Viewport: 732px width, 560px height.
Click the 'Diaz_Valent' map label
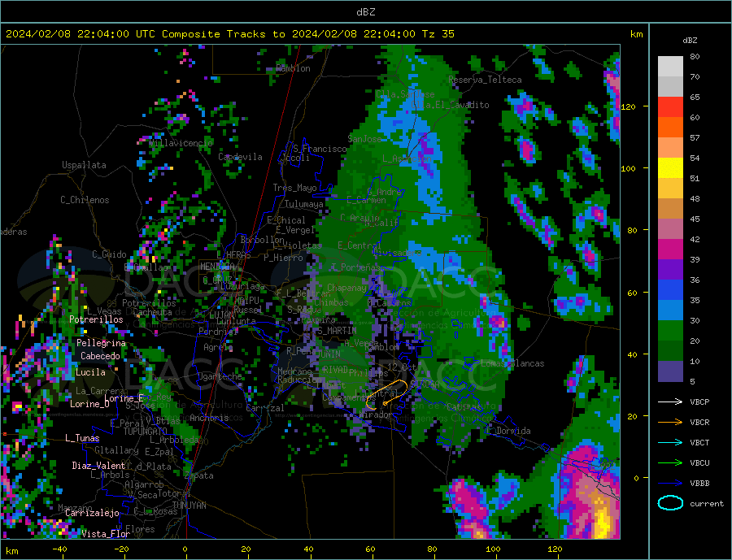[98, 466]
